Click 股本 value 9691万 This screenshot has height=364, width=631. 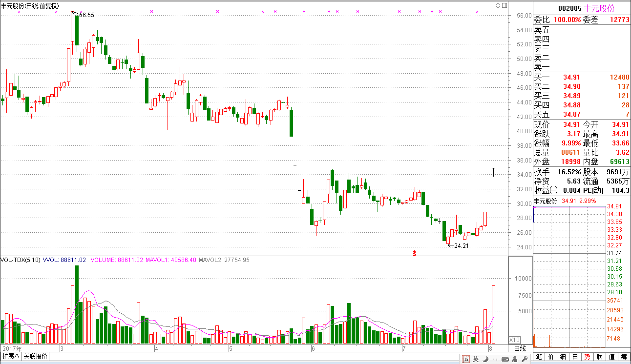(x=619, y=172)
